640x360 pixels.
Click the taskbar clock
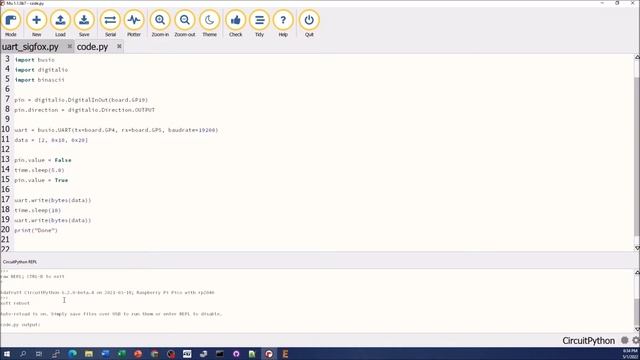pos(630,354)
